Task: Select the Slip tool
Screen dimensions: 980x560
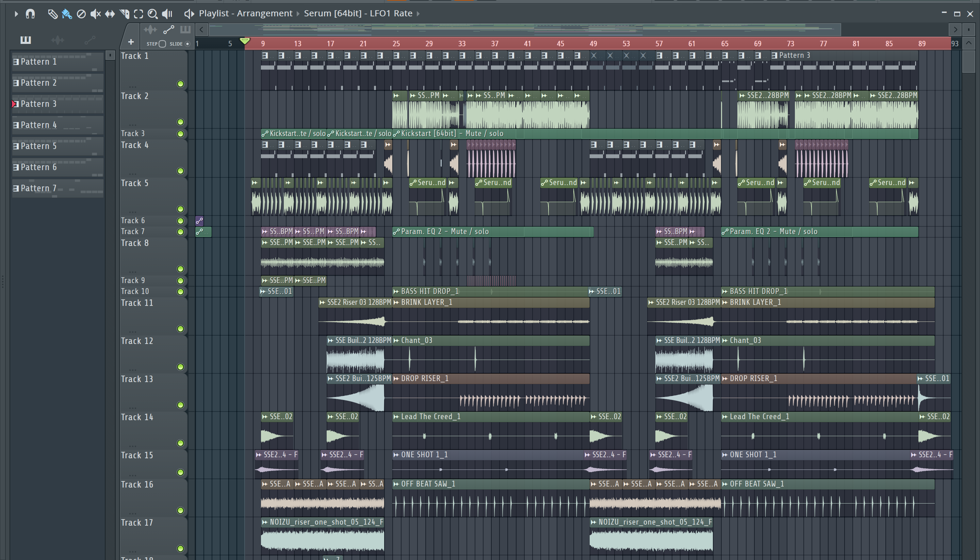Action: point(110,14)
